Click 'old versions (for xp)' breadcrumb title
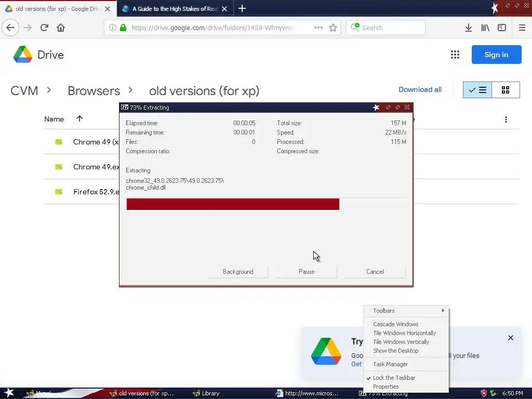The image size is (532, 399). pos(204,91)
